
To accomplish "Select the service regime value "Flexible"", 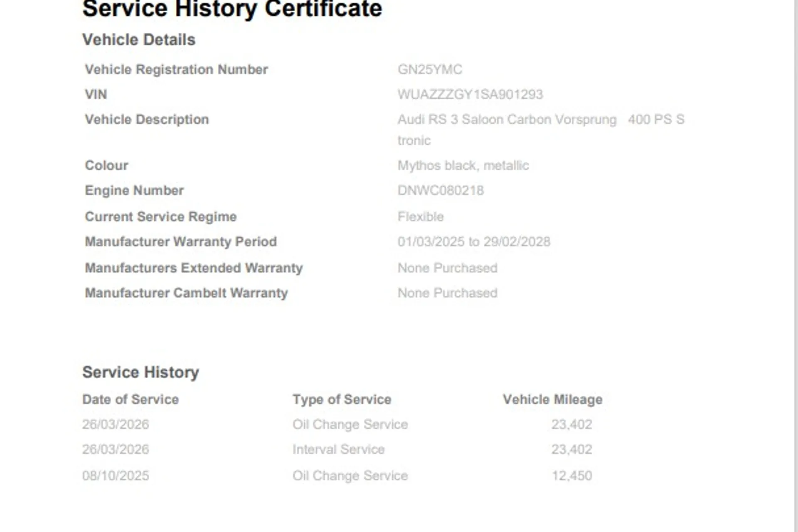I will coord(421,217).
